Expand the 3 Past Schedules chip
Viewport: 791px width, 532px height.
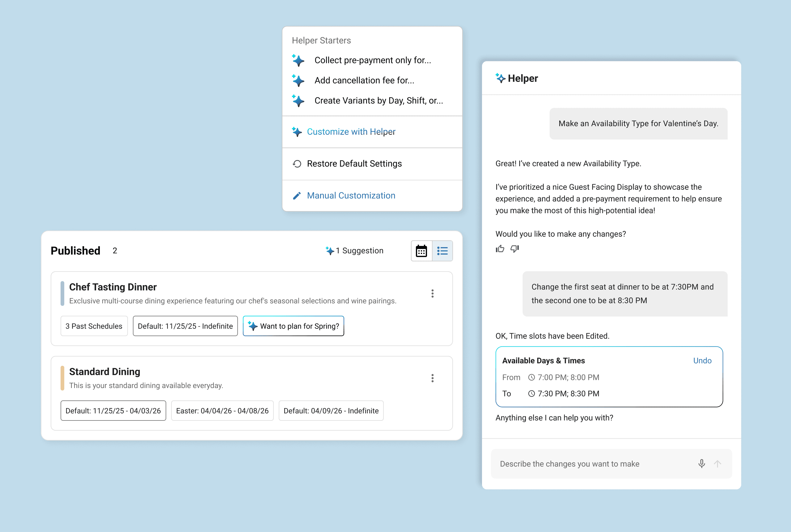click(x=94, y=326)
